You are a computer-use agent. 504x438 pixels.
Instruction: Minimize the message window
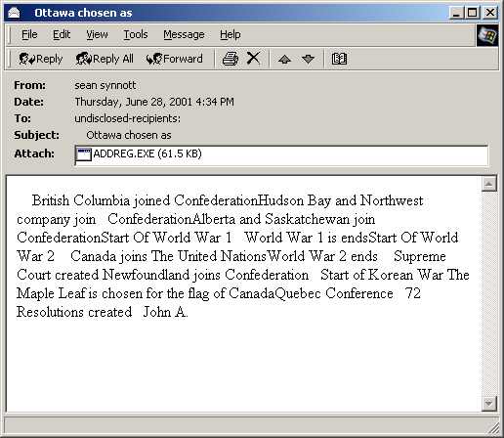(457, 13)
